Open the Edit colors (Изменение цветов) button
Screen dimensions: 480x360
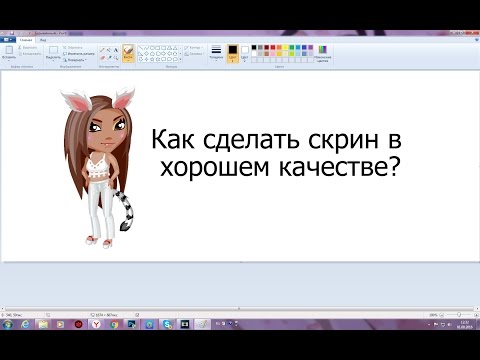point(323,54)
